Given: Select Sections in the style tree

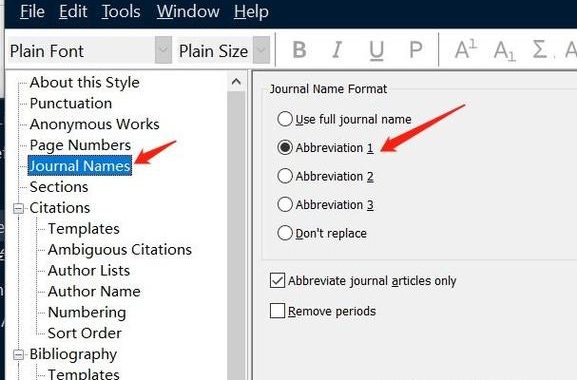Looking at the screenshot, I should pos(59,187).
